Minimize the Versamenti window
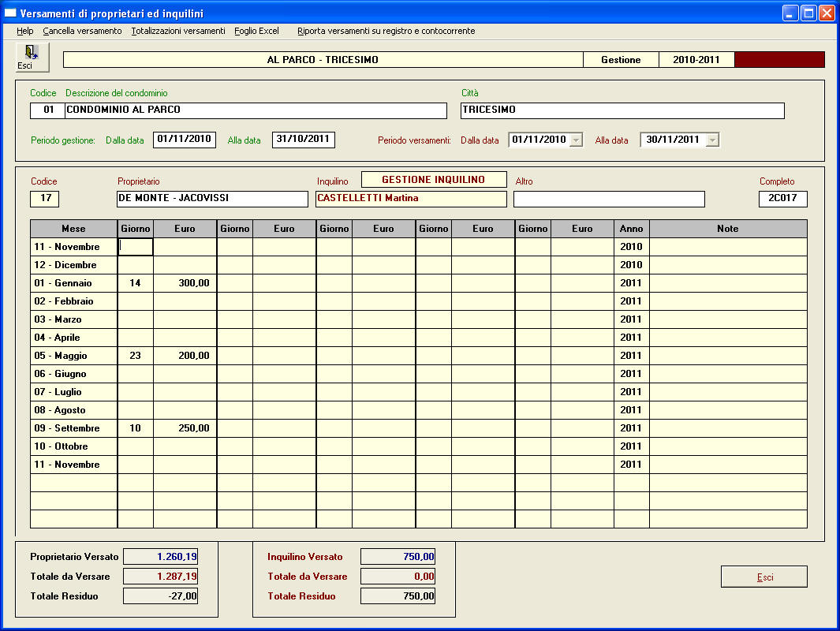Image resolution: width=840 pixels, height=631 pixels. pyautogui.click(x=790, y=13)
